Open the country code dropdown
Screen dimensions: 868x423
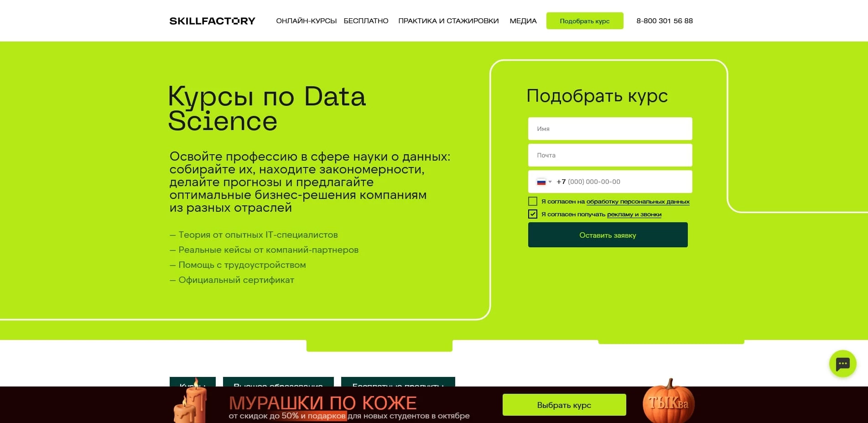[549, 182]
